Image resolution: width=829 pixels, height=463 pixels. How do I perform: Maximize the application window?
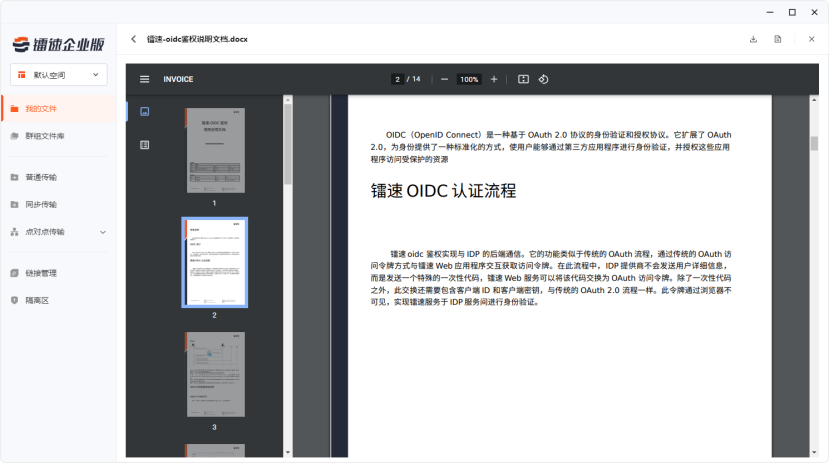coord(792,12)
